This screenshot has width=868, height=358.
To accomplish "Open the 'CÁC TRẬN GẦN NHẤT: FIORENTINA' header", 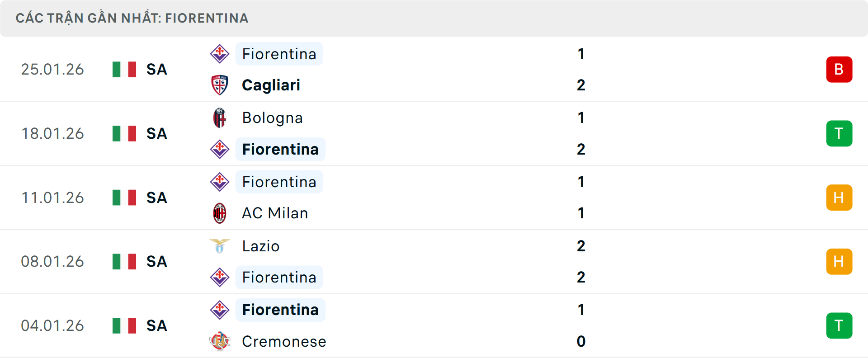I will point(132,18).
